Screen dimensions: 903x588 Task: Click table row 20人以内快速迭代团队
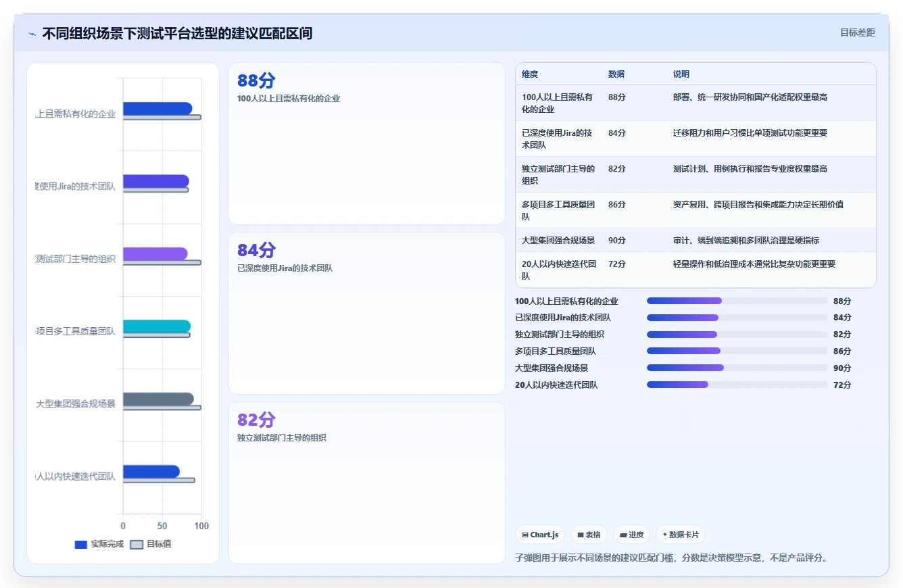[x=695, y=270]
